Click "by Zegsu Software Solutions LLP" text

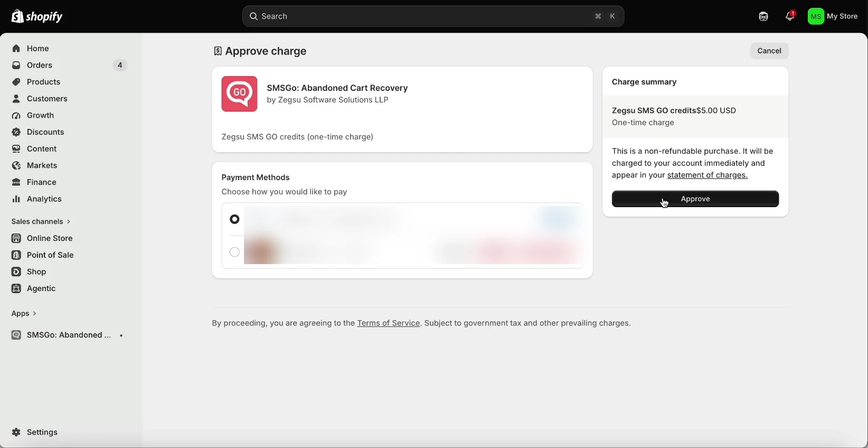(328, 100)
